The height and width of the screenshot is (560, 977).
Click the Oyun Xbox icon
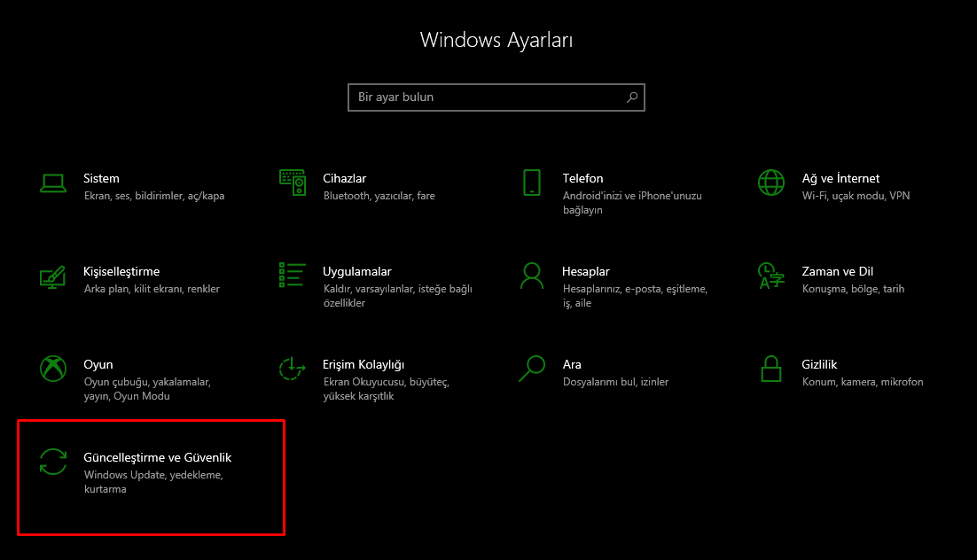coord(53,369)
